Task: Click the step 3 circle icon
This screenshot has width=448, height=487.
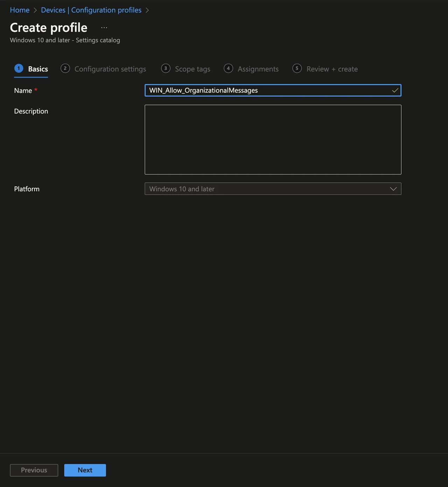Action: pos(166,68)
